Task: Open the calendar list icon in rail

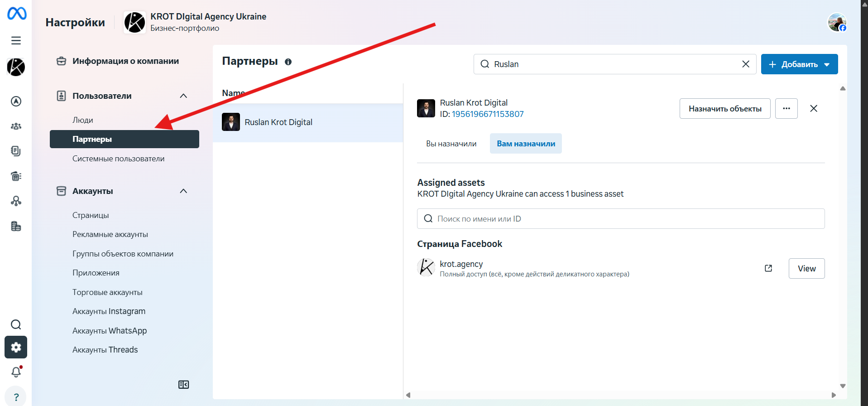Action: tap(16, 176)
